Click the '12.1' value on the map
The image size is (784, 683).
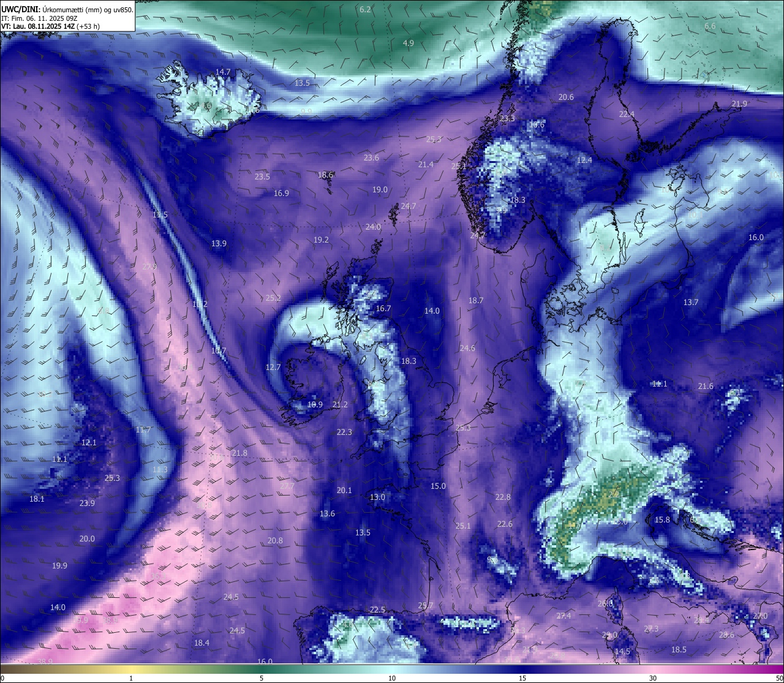89,442
